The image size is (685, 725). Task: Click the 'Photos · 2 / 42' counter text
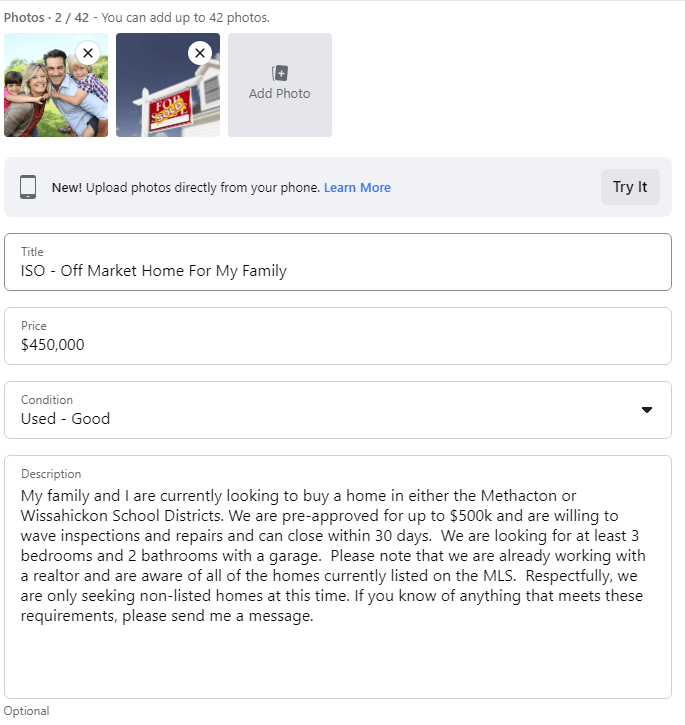pos(46,18)
